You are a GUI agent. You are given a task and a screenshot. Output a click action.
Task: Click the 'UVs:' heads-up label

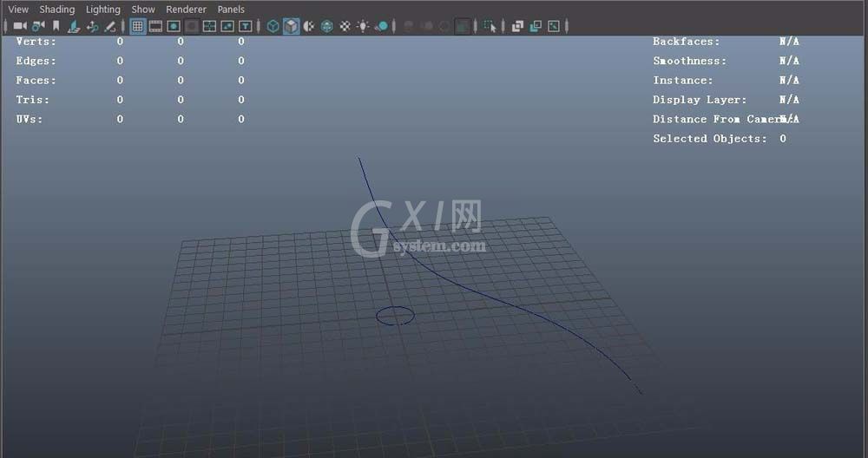pyautogui.click(x=30, y=119)
